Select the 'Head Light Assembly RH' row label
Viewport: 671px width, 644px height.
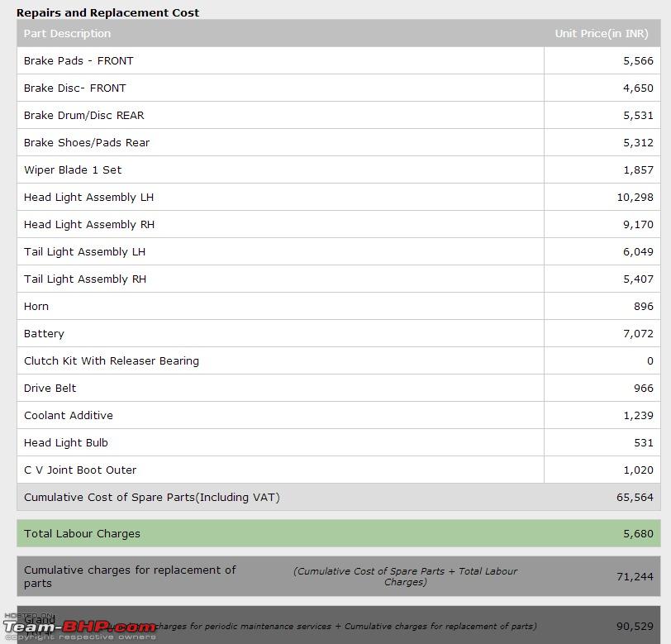point(89,225)
